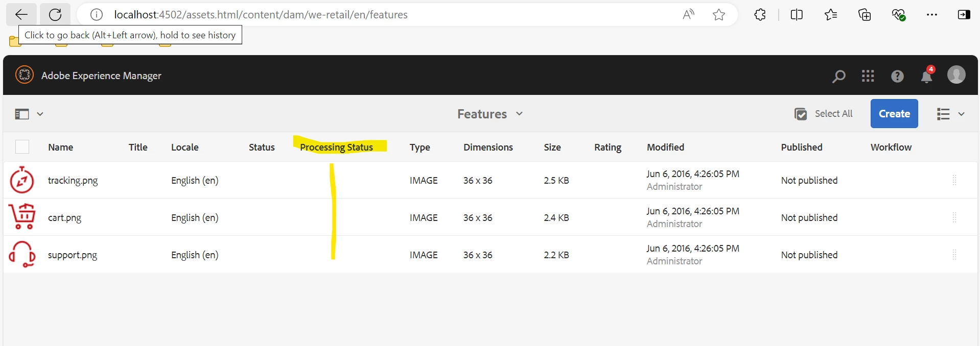Go back using the browser back arrow

tap(21, 14)
